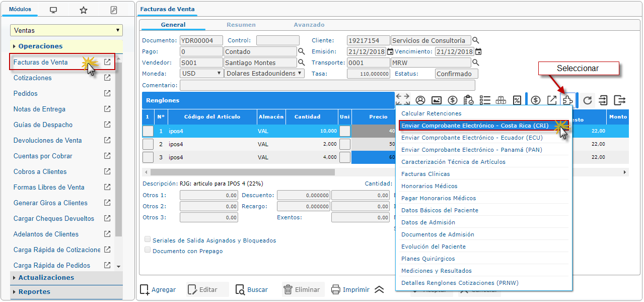The image size is (644, 302).
Task: Check Seriales de Salida Asignados y Bloqueados
Action: 148,239
